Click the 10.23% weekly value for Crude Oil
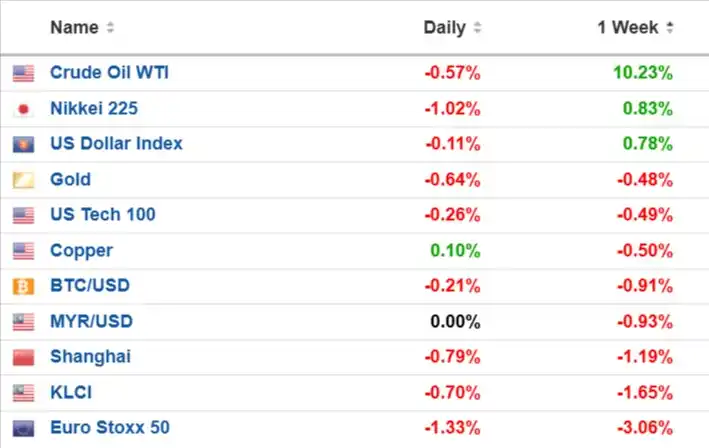 (x=643, y=73)
